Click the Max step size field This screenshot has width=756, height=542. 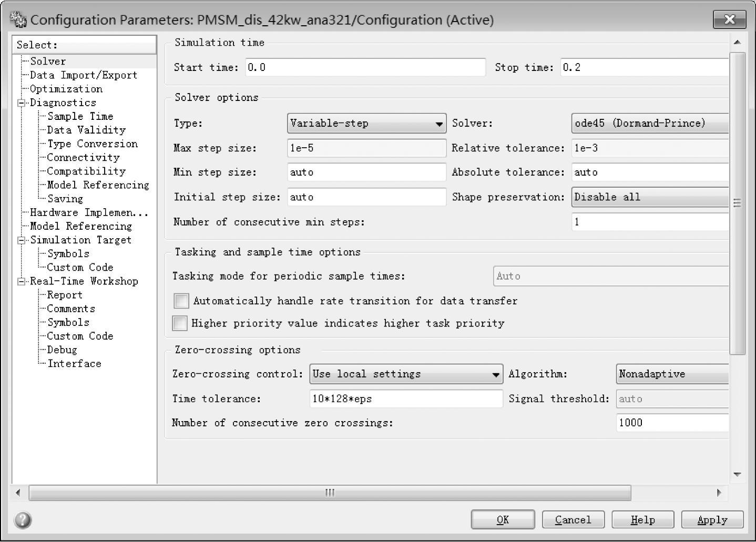tap(366, 148)
